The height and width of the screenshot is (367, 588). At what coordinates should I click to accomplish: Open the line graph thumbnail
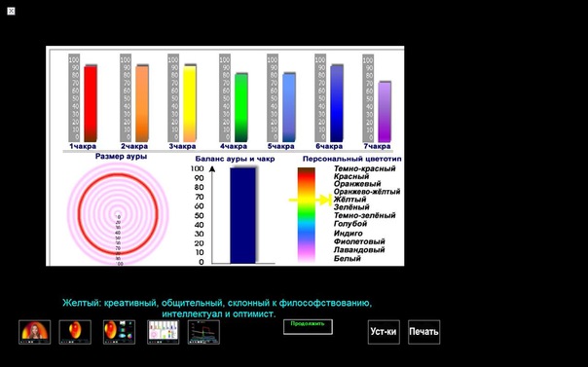pyautogui.click(x=203, y=332)
